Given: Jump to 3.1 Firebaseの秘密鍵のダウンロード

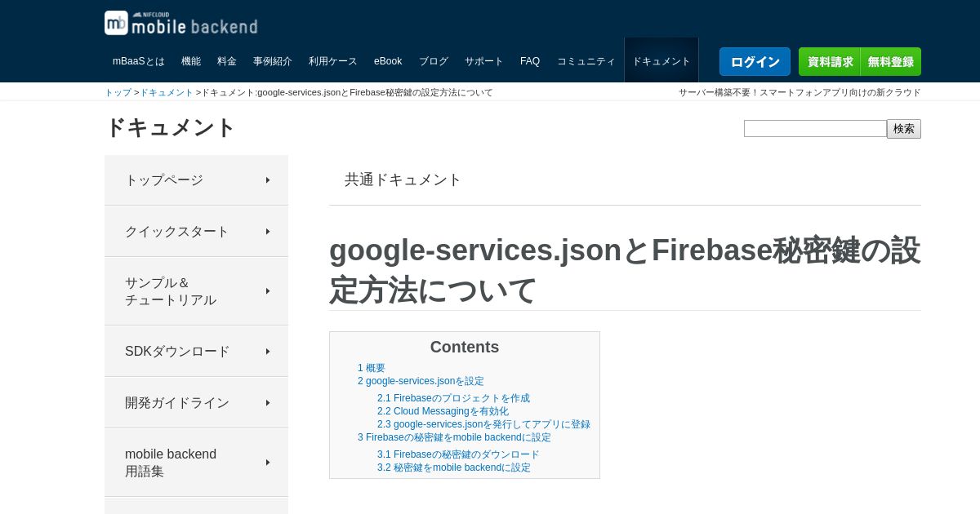Looking at the screenshot, I should coord(458,454).
